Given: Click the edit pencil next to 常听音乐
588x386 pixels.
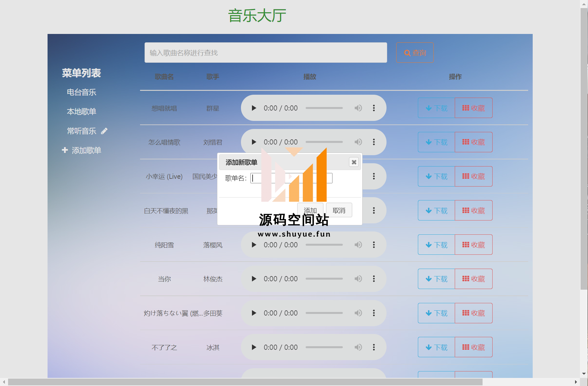Looking at the screenshot, I should coord(104,131).
